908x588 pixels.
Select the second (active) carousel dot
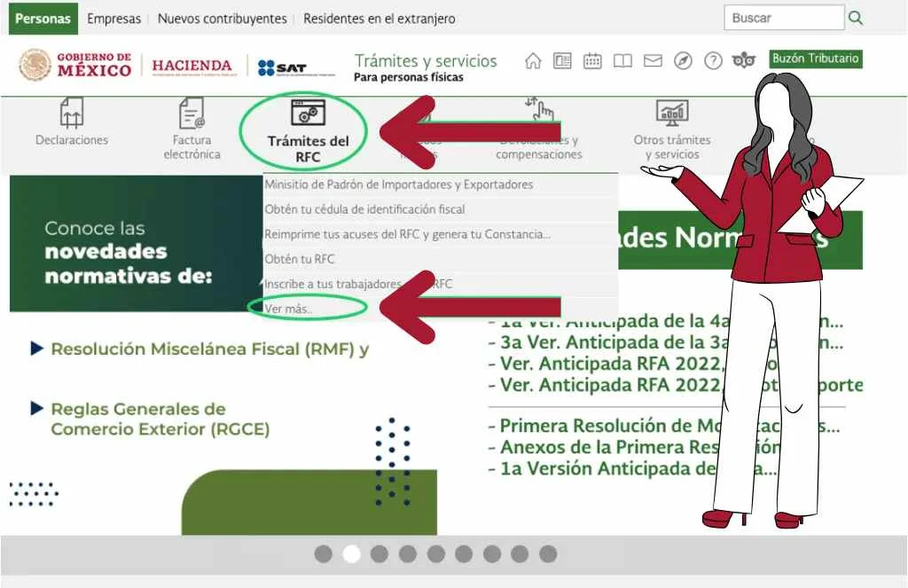point(351,553)
